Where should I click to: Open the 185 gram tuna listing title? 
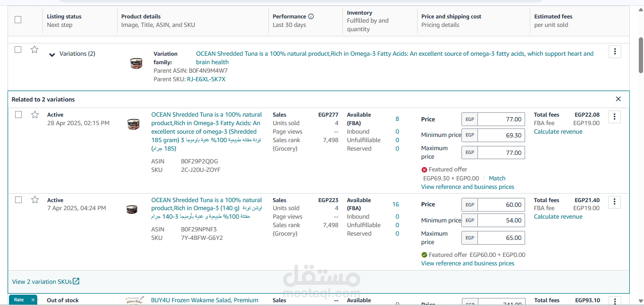[207, 132]
